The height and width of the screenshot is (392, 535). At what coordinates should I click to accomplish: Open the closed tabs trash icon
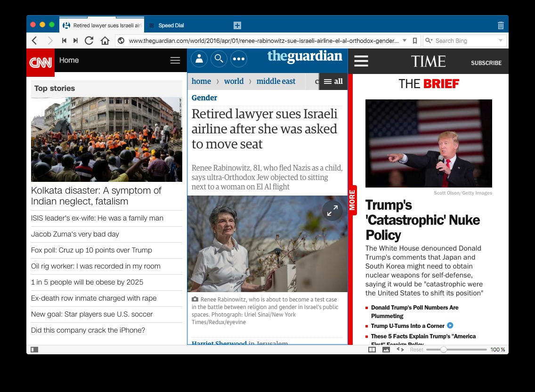[501, 25]
